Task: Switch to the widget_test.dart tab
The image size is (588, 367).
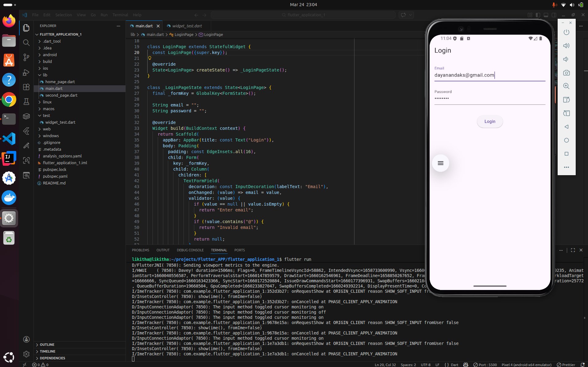Action: [187, 26]
